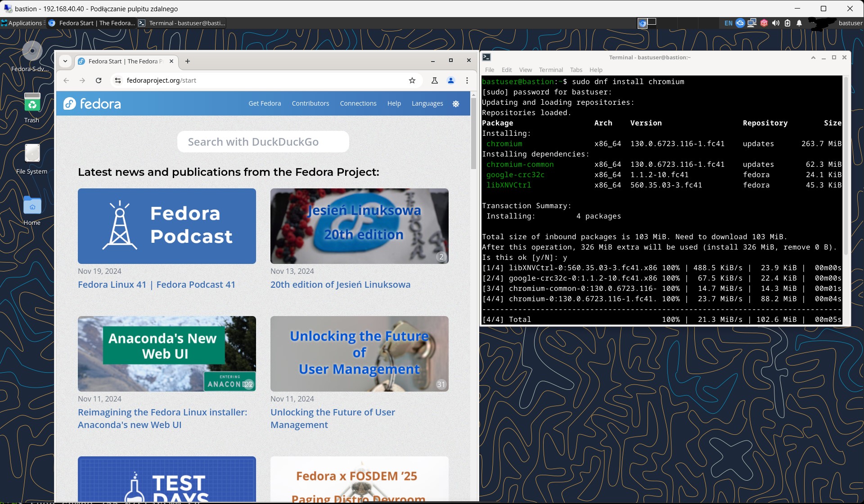864x504 pixels.
Task: Reload the Fedora Start page
Action: (x=99, y=80)
